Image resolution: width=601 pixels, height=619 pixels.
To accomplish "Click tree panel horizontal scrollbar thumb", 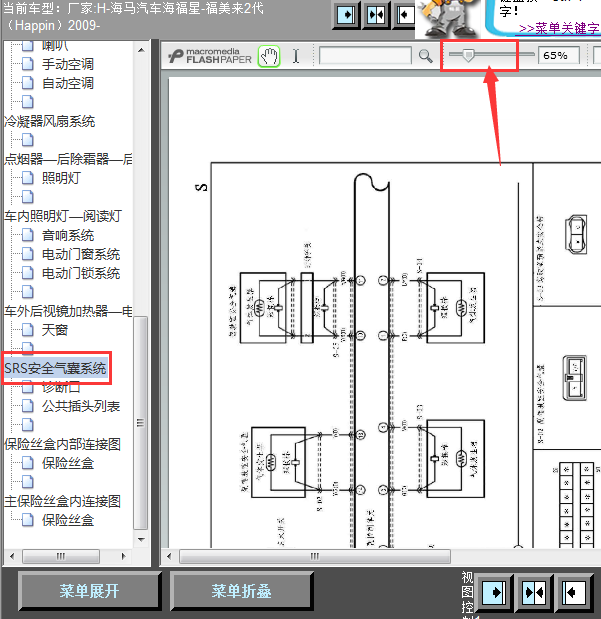I will click(61, 556).
